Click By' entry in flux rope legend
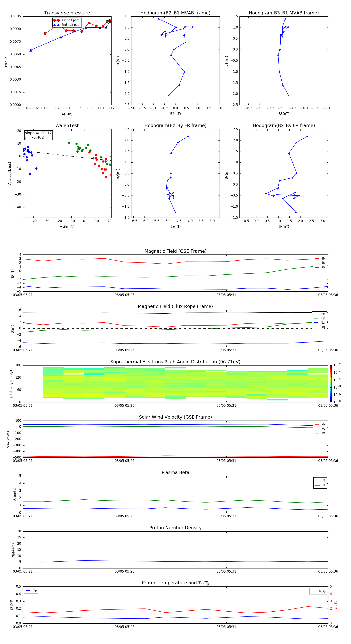 pyautogui.click(x=320, y=318)
